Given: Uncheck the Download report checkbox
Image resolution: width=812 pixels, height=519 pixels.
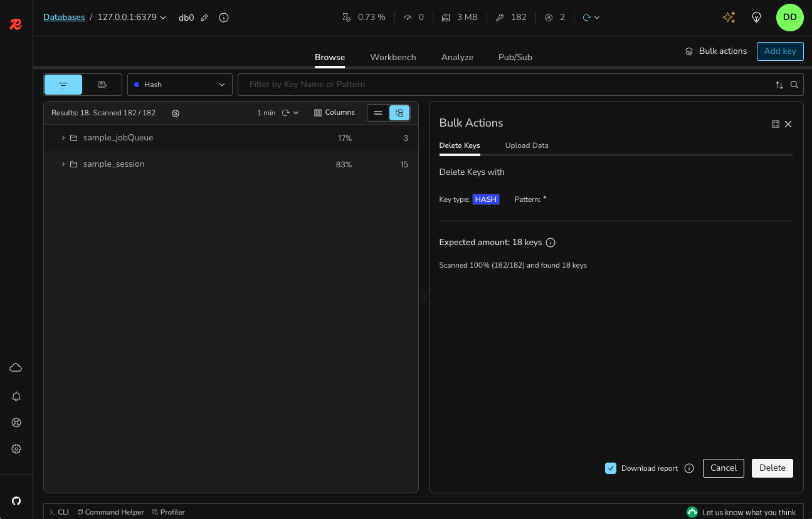Looking at the screenshot, I should click(x=611, y=468).
